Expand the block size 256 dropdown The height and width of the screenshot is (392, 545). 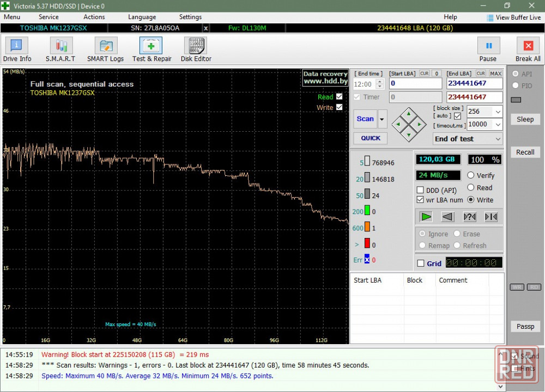[498, 112]
